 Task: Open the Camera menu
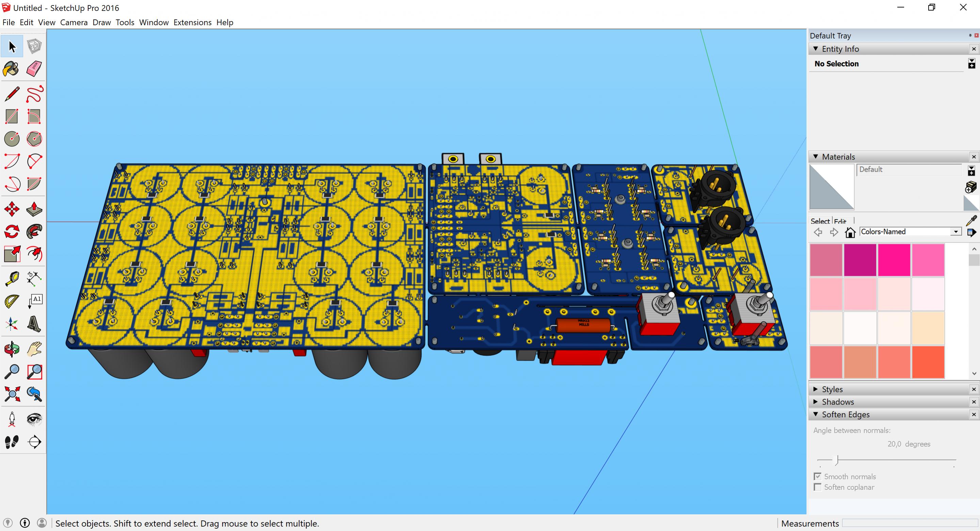pos(74,22)
